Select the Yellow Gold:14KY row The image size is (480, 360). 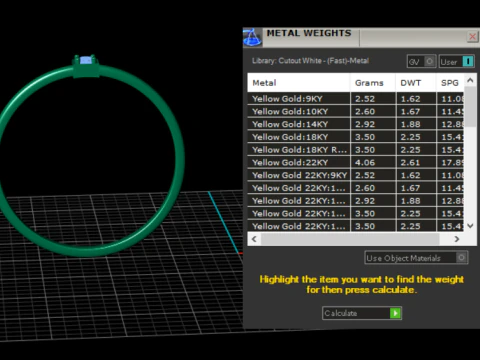[355, 124]
